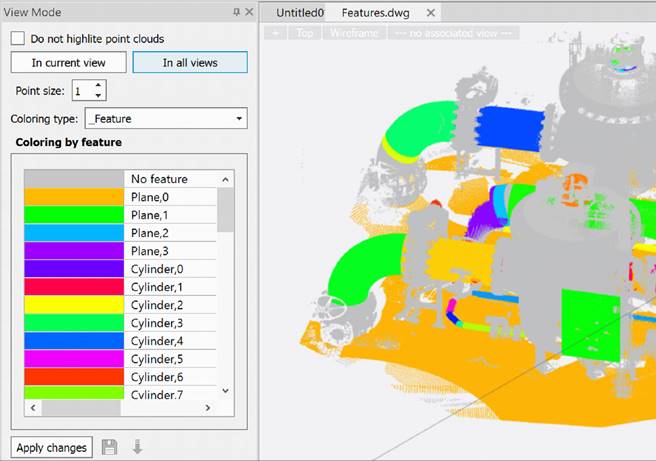
Task: Click the Wireframe visual style control
Action: click(x=354, y=33)
